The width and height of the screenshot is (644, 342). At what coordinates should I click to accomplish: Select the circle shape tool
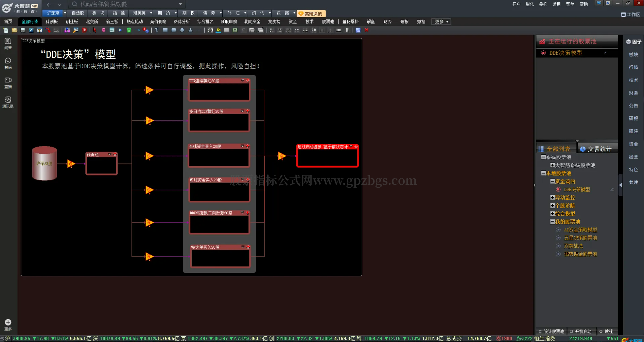tap(182, 30)
